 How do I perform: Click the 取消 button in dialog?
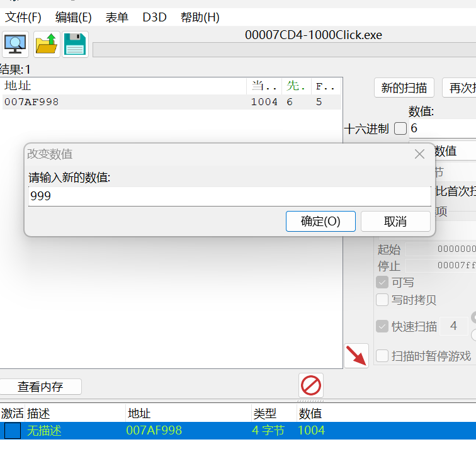pos(395,221)
